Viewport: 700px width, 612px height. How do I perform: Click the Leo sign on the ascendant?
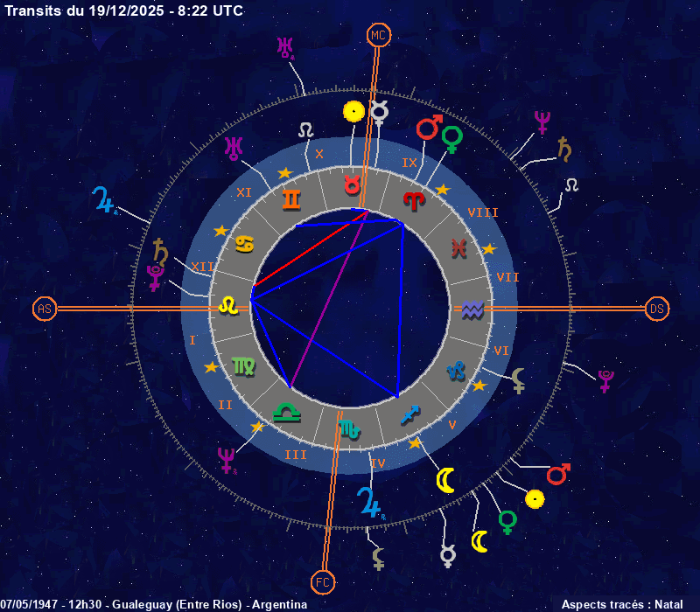coord(227,305)
